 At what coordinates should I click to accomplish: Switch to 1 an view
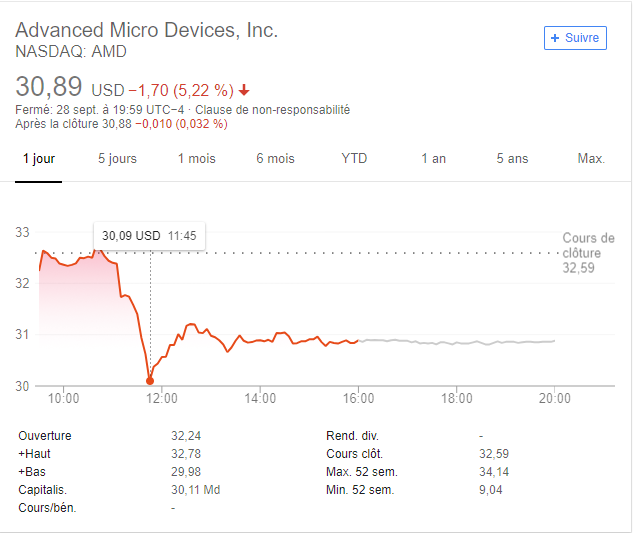point(433,159)
